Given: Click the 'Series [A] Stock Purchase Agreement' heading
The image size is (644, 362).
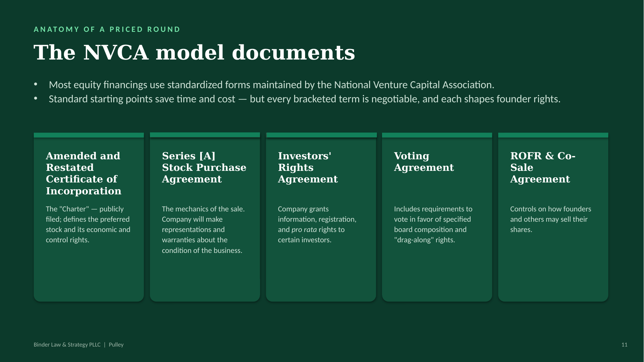Looking at the screenshot, I should (x=204, y=167).
